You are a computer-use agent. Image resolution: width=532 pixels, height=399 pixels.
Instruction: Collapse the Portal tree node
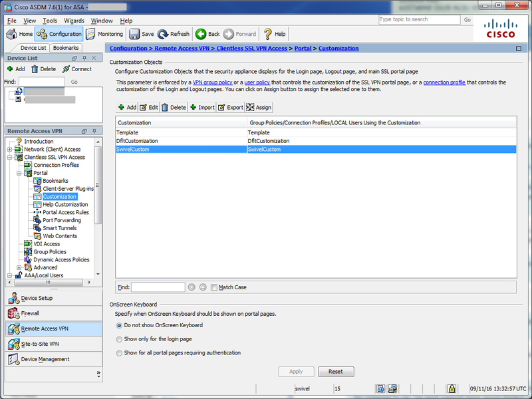(x=19, y=173)
